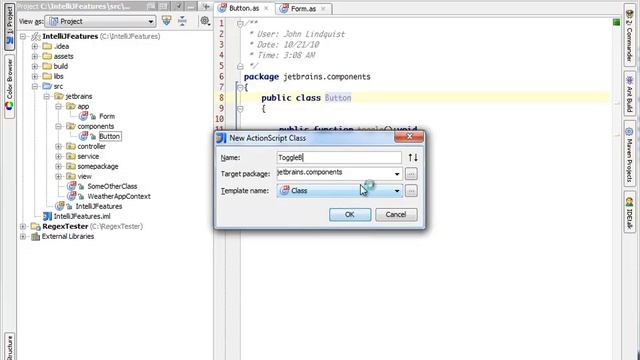Collapse the src folder
Image resolution: width=640 pixels, height=360 pixels.
click(35, 86)
